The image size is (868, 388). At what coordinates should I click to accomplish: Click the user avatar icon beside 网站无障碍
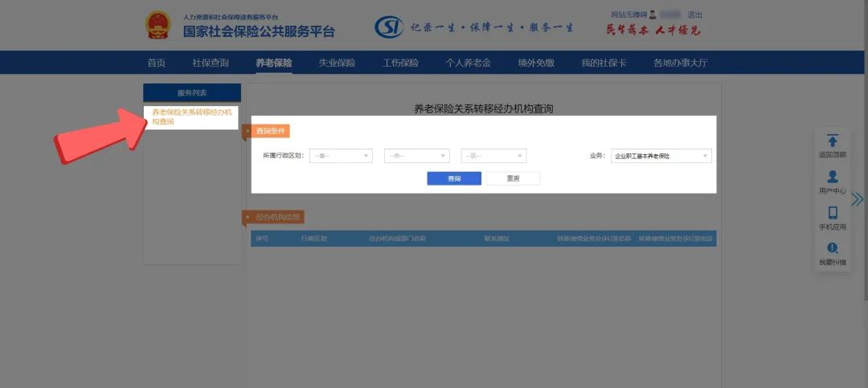click(653, 15)
